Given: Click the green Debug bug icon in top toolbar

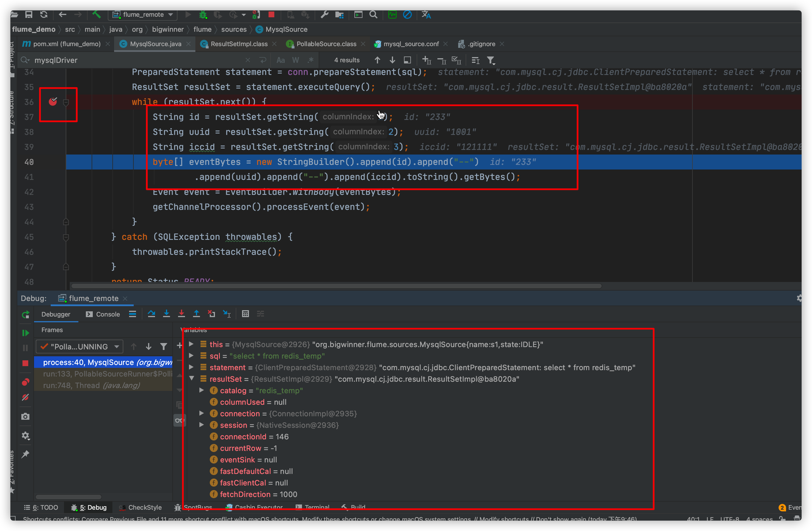Looking at the screenshot, I should 203,14.
